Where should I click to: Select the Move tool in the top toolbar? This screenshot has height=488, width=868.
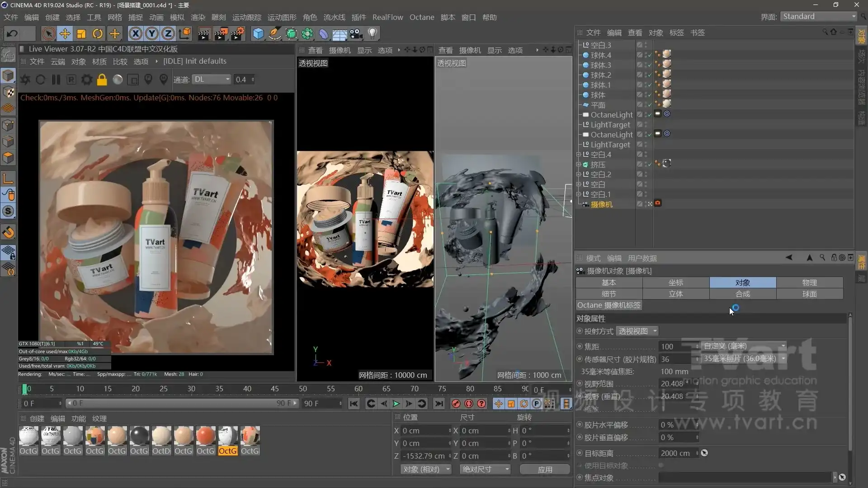(65, 33)
